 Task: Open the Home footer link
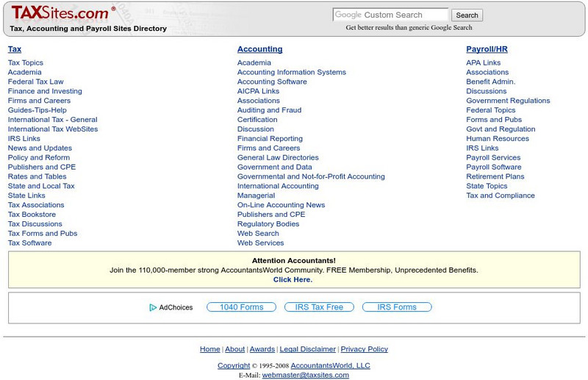click(210, 349)
